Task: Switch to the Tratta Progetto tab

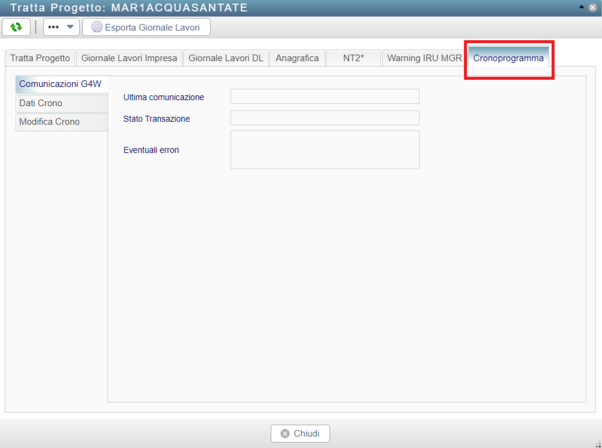Action: click(40, 58)
